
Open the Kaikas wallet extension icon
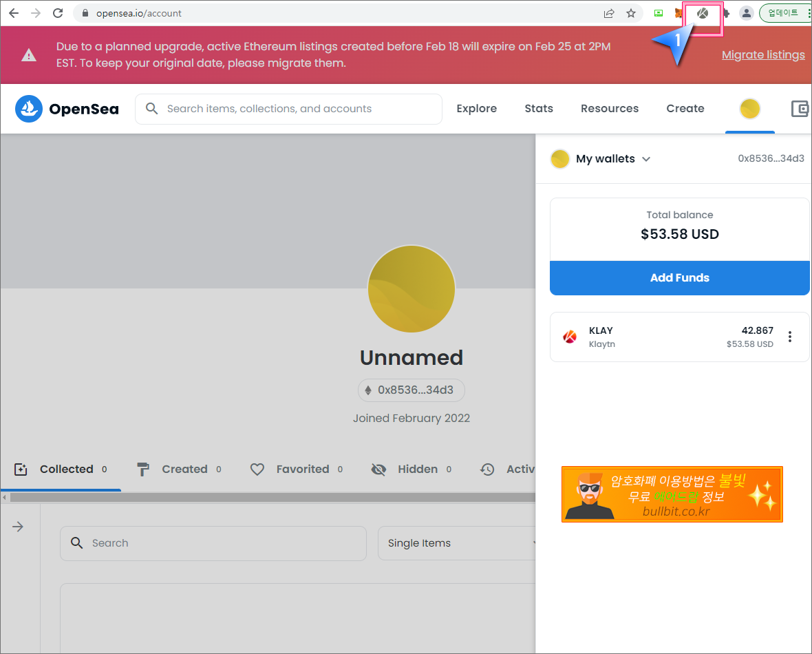[702, 13]
